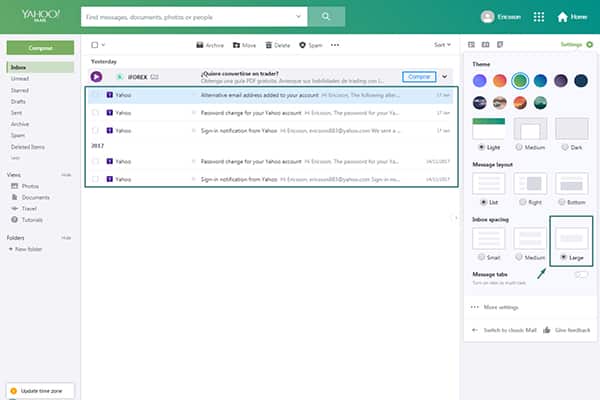Click the Move toolbar button

click(245, 45)
